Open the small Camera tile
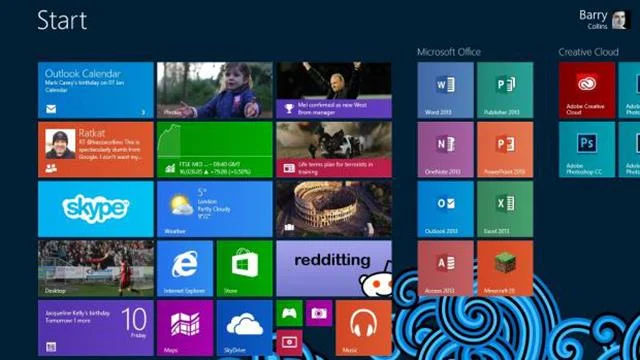The image size is (640, 360). (x=319, y=313)
